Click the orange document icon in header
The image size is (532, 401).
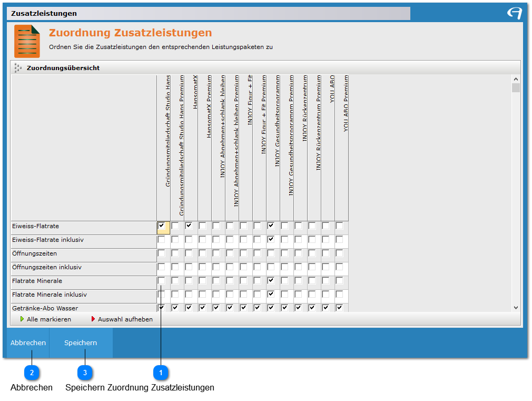point(27,41)
